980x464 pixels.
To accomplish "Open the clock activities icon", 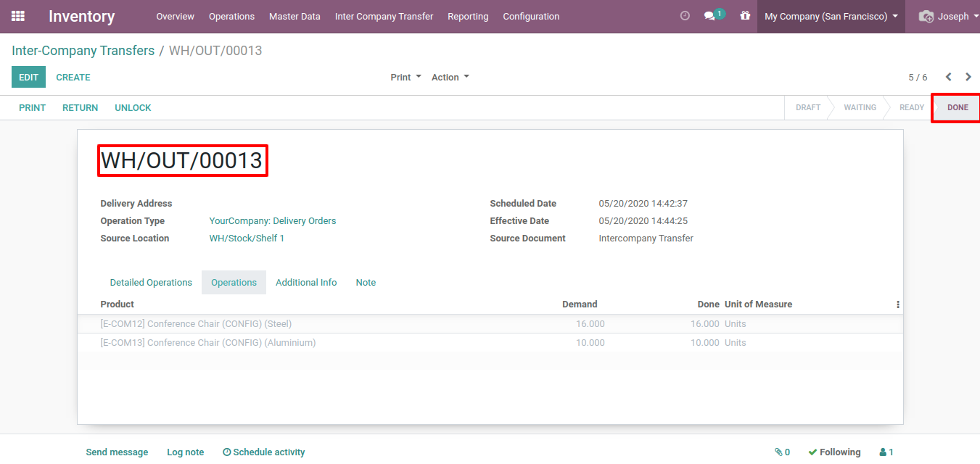I will coord(685,16).
